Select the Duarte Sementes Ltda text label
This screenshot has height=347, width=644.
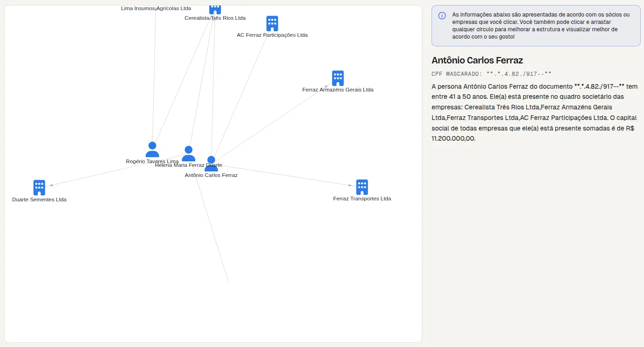(40, 199)
